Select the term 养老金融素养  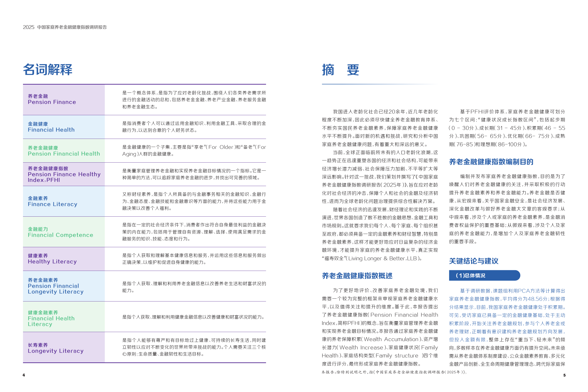pos(43,280)
